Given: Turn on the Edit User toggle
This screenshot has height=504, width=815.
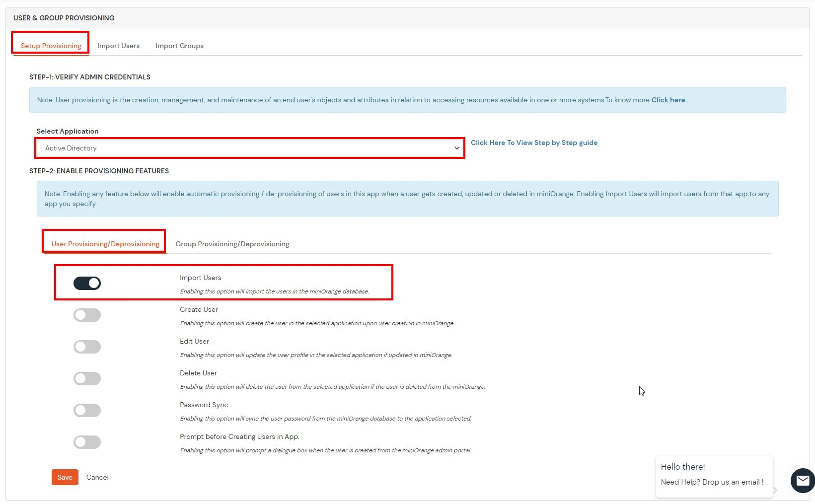Looking at the screenshot, I should point(87,347).
